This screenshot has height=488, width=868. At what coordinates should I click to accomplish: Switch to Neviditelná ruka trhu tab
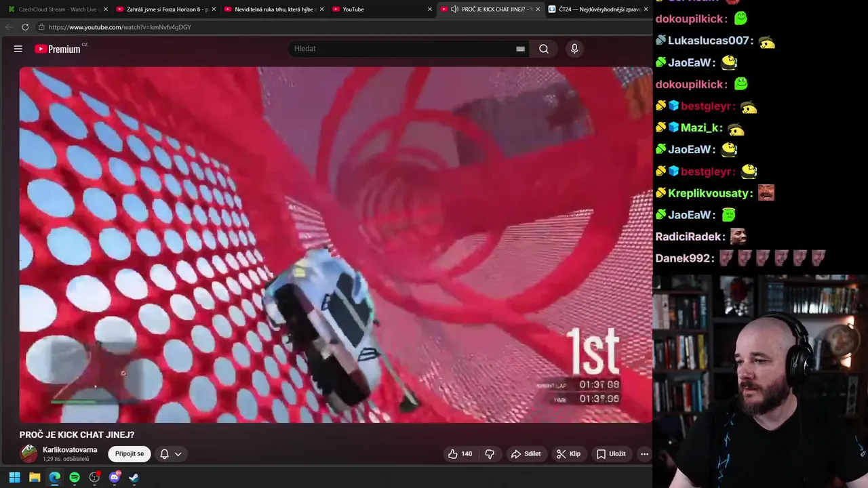coord(273,9)
